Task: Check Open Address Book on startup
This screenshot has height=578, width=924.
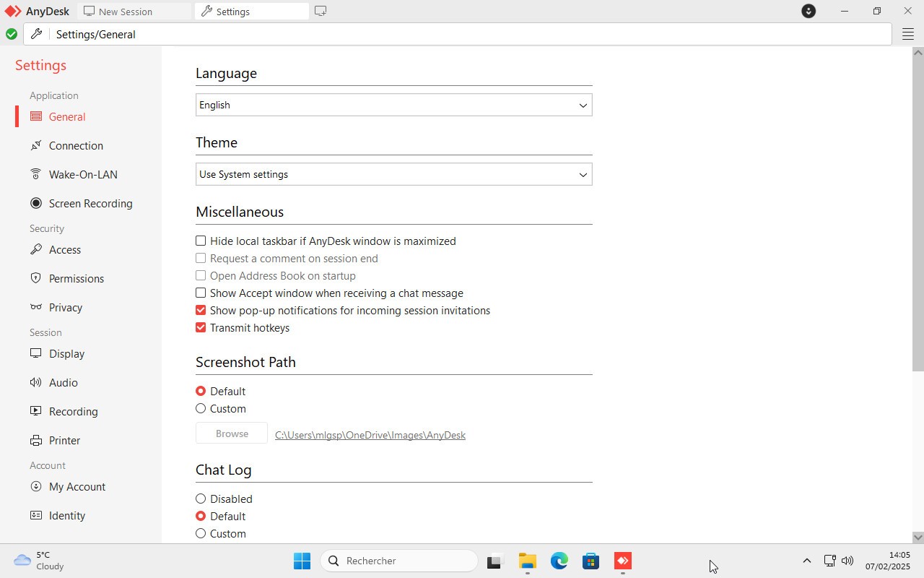Action: click(x=201, y=275)
